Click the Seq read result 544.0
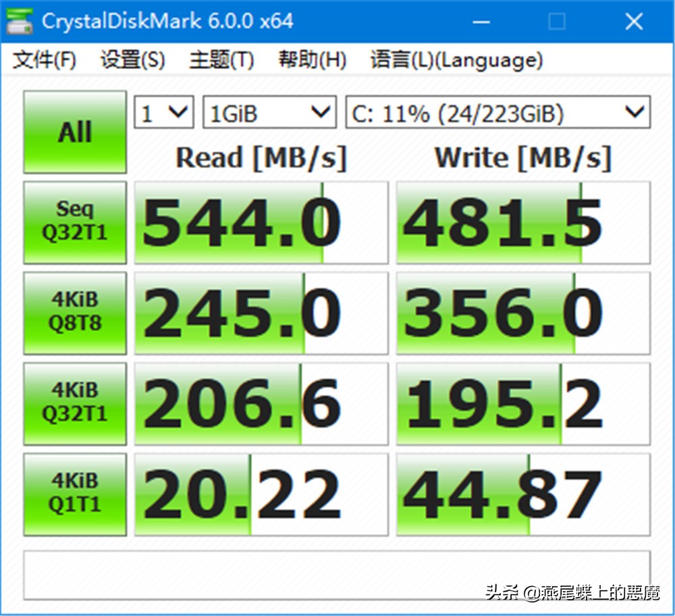Screen dimensions: 675x616 [x=261, y=222]
